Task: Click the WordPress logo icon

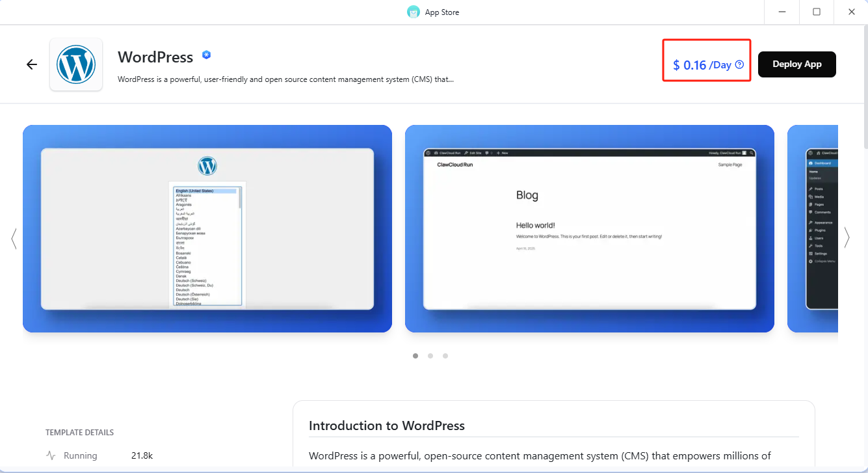Action: click(x=76, y=64)
